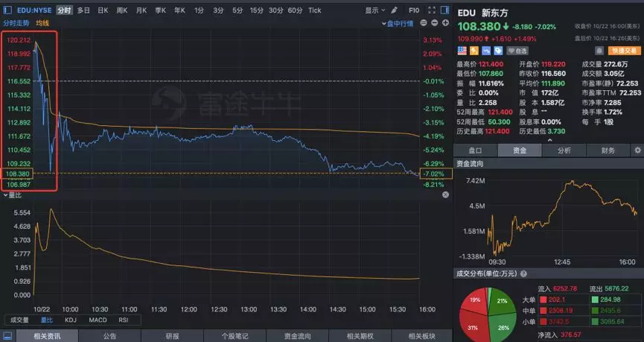Switch to 月K monthly candlestick
The image size is (644, 342).
coord(141,10)
